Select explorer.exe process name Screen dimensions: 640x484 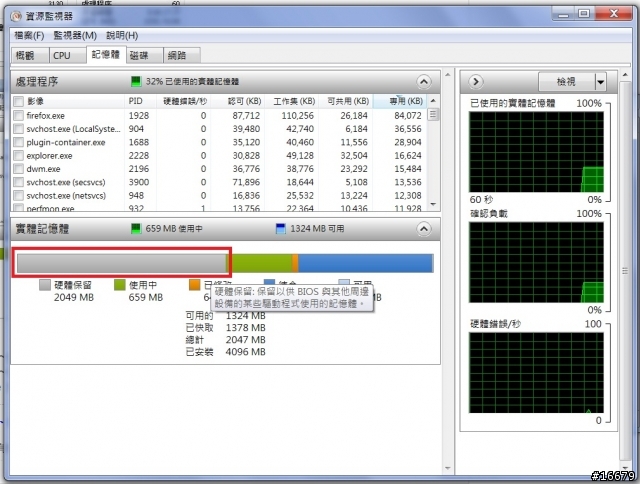coord(49,156)
